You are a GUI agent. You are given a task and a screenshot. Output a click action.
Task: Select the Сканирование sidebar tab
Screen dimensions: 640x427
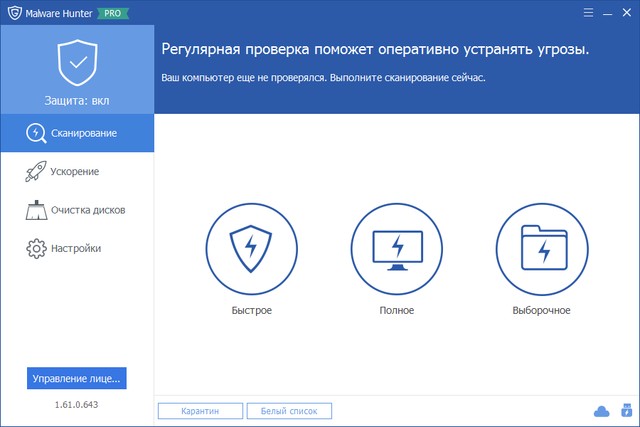(x=77, y=133)
